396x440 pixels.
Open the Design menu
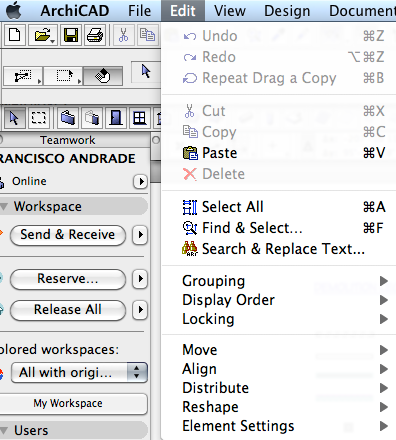(x=287, y=11)
